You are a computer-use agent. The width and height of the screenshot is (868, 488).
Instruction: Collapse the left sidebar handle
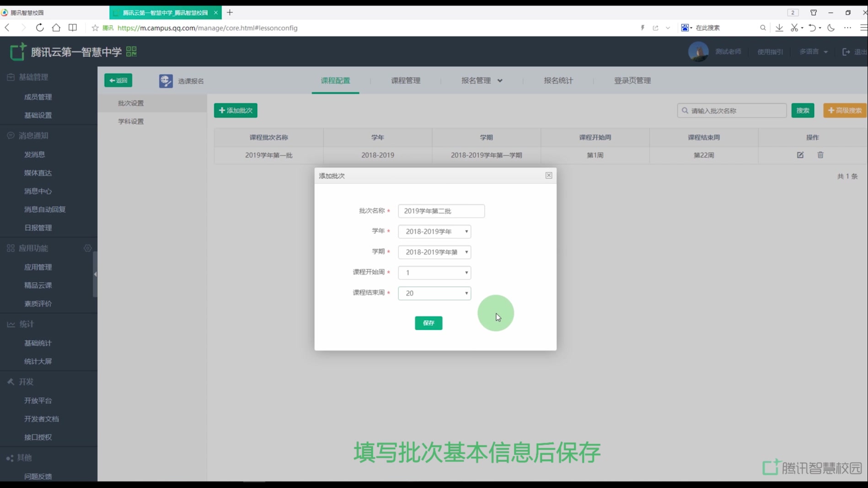pos(95,274)
